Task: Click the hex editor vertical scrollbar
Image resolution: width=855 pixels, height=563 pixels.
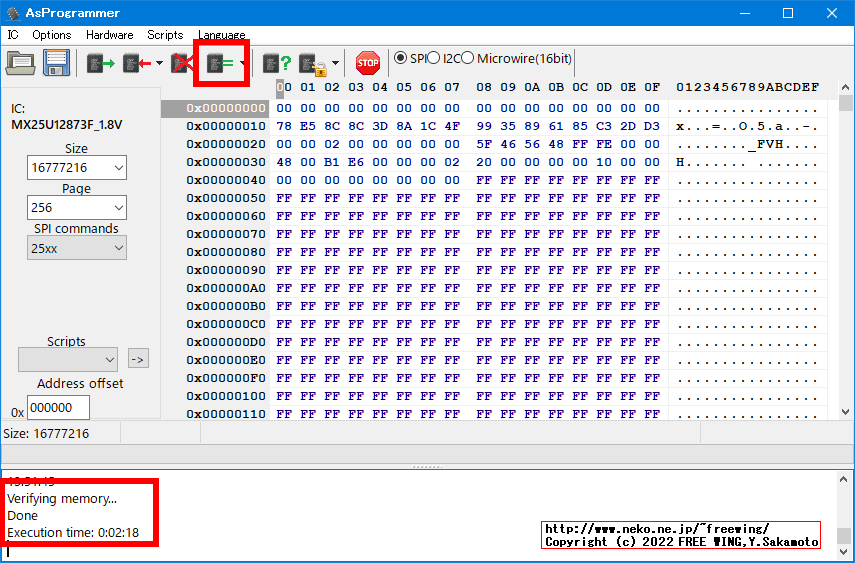Action: coord(845,249)
